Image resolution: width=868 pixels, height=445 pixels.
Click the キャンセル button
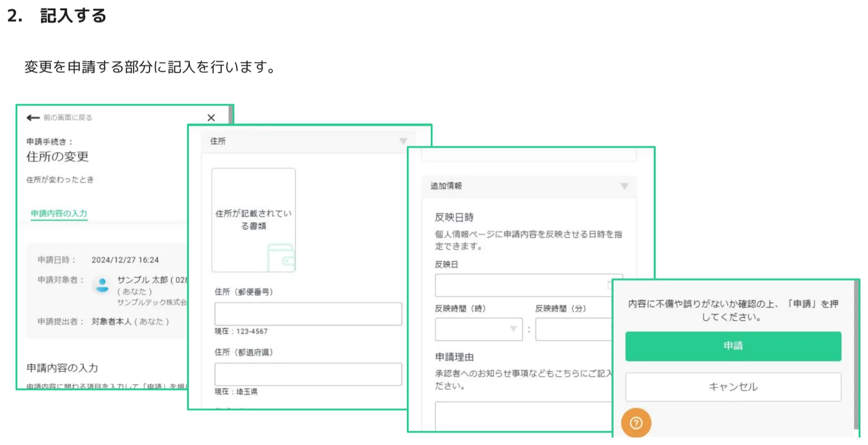point(733,387)
